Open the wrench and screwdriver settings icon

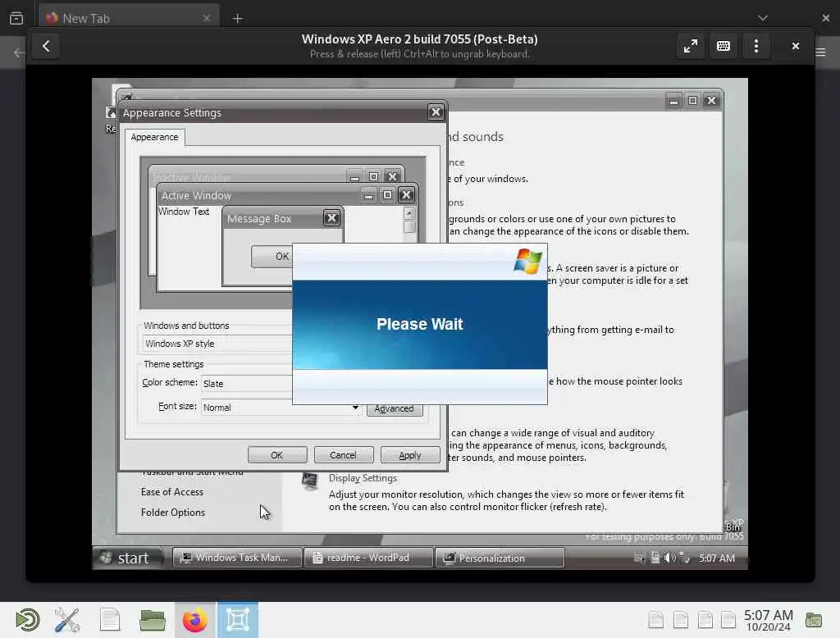(x=67, y=620)
